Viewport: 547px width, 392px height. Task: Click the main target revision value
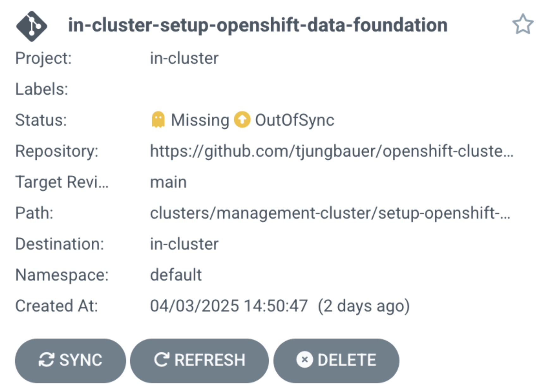click(x=168, y=182)
